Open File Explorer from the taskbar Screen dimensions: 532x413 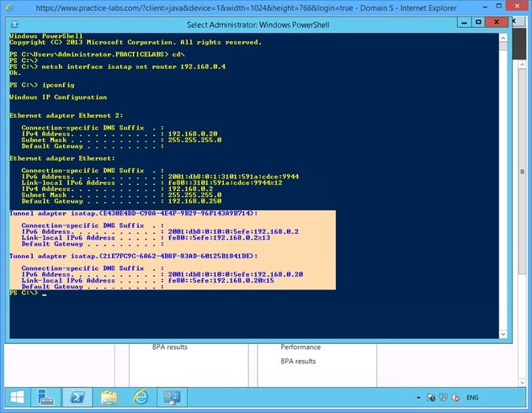(109, 397)
